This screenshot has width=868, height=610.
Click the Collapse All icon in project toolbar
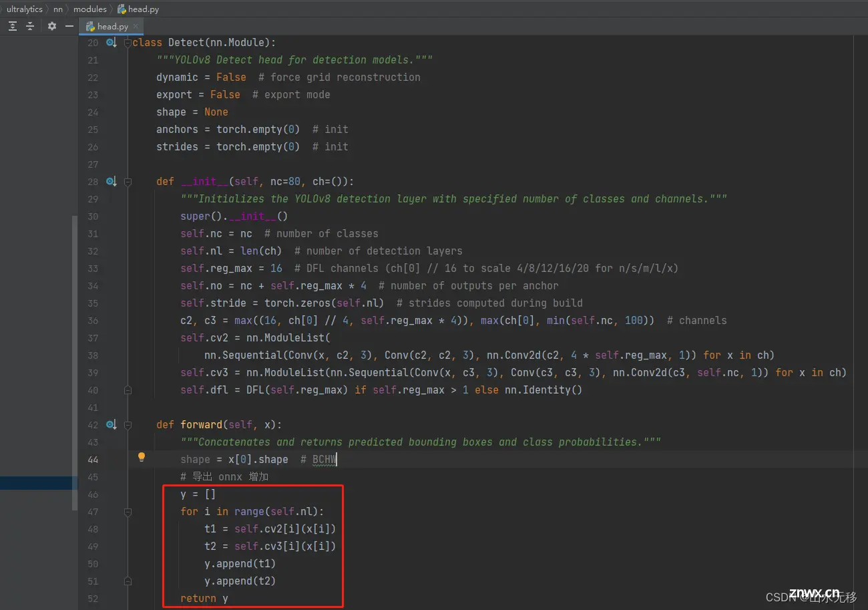coord(30,26)
